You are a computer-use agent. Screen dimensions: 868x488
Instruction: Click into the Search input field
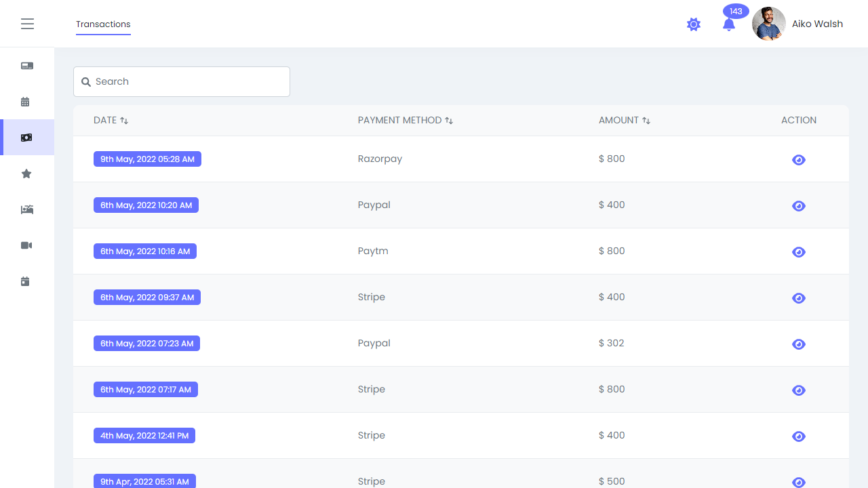point(182,81)
